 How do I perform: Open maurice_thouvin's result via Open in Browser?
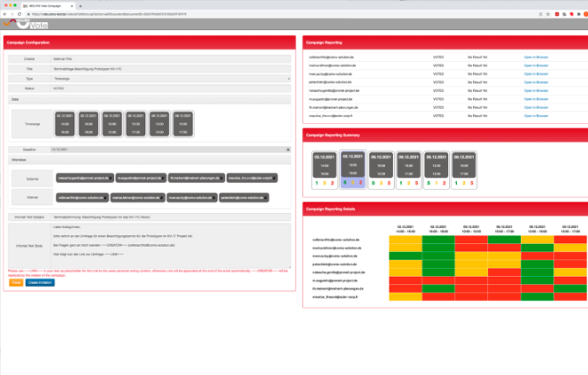[538, 116]
